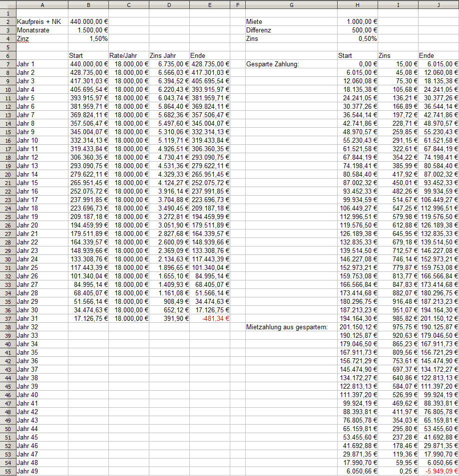The width and height of the screenshot is (459, 476).
Task: Select the 6.735,00 € interest cell
Action: 169,64
